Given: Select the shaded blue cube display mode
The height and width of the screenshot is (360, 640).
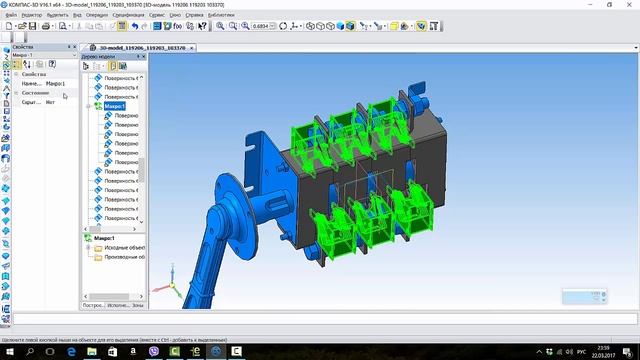Looking at the screenshot, I should [x=340, y=26].
